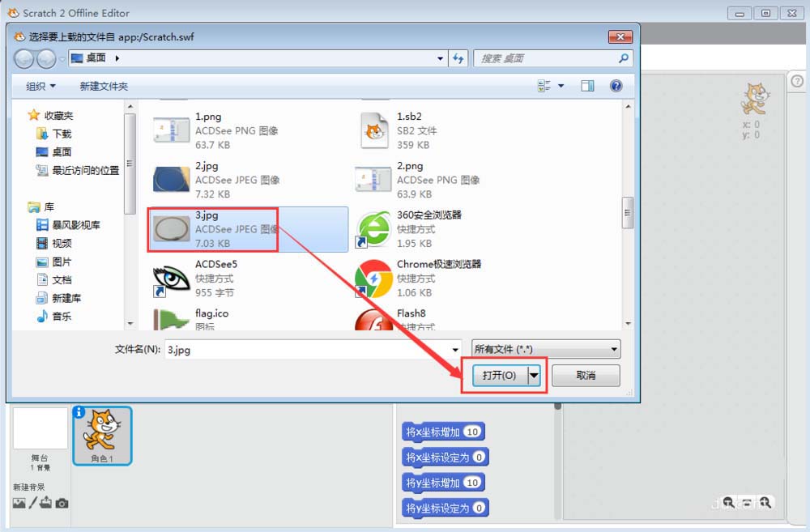This screenshot has height=532, width=810.
Task: Click the 取消 button
Action: pyautogui.click(x=586, y=376)
